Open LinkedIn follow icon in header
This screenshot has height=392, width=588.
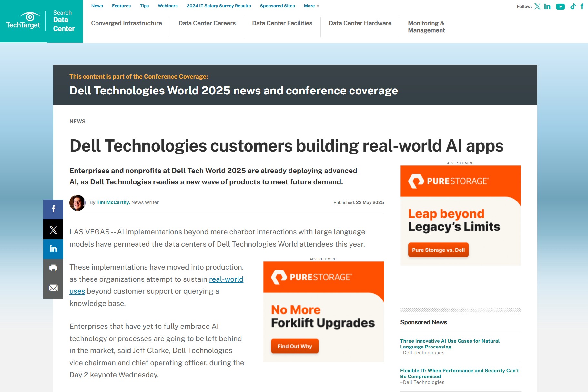[x=547, y=6]
